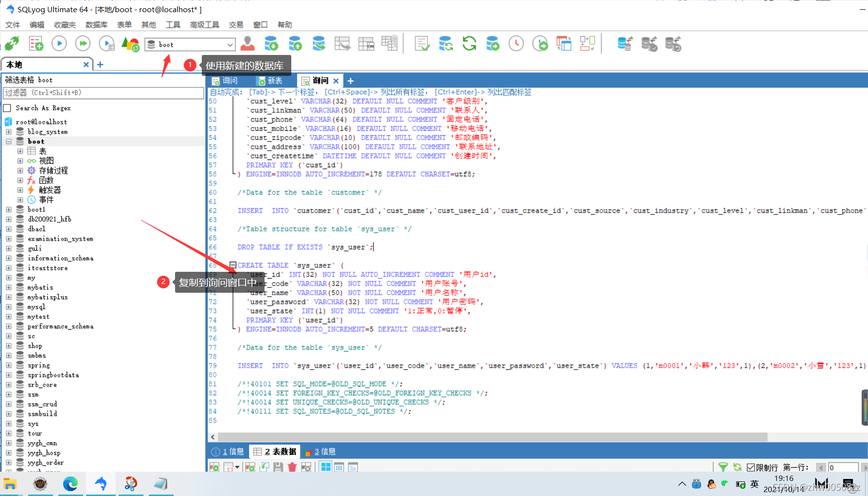Click the document with green checkmark icon
The image size is (868, 496).
pos(422,44)
